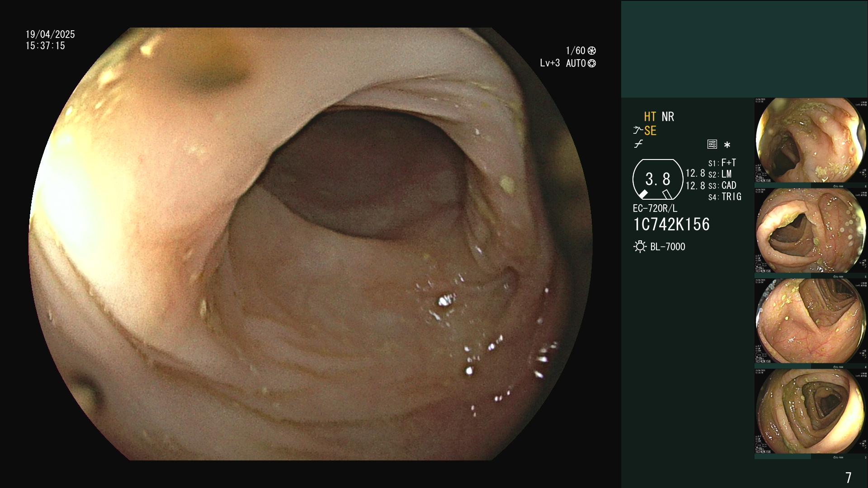
Task: Click the serial number 1C742K156
Action: click(x=671, y=225)
